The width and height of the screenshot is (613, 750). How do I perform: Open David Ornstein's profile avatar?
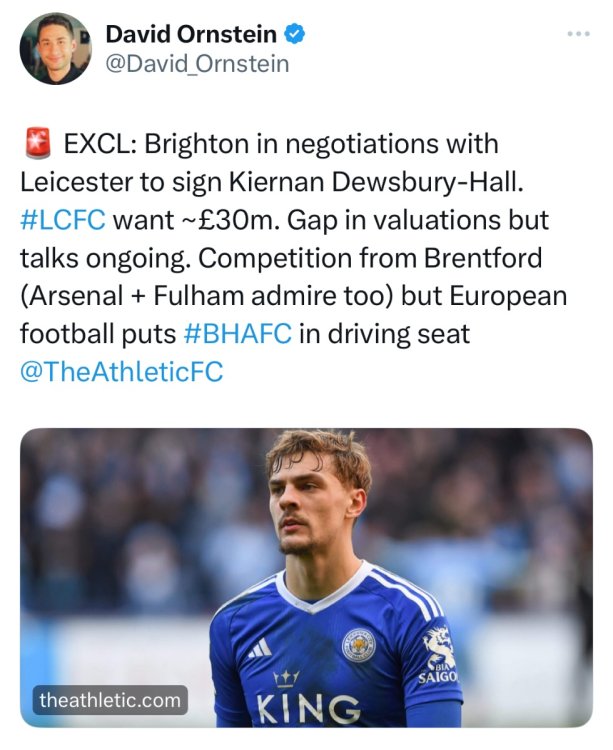click(55, 49)
